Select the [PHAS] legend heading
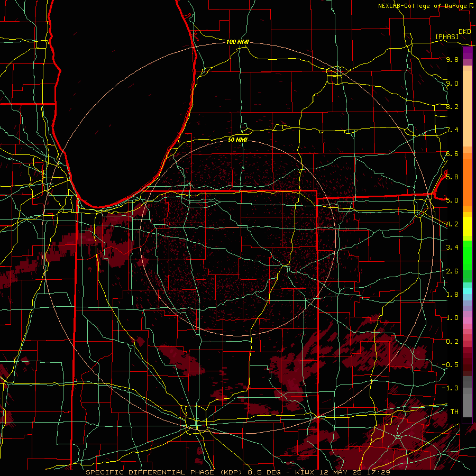 tap(447, 37)
